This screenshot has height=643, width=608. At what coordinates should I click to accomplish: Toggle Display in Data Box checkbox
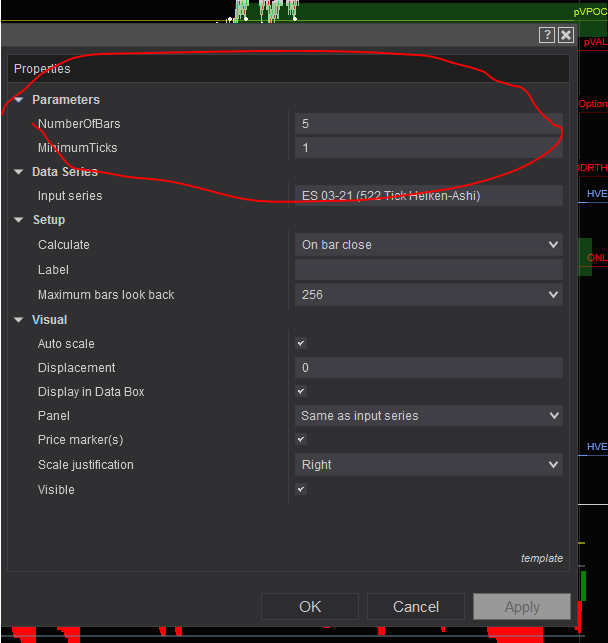(x=301, y=391)
